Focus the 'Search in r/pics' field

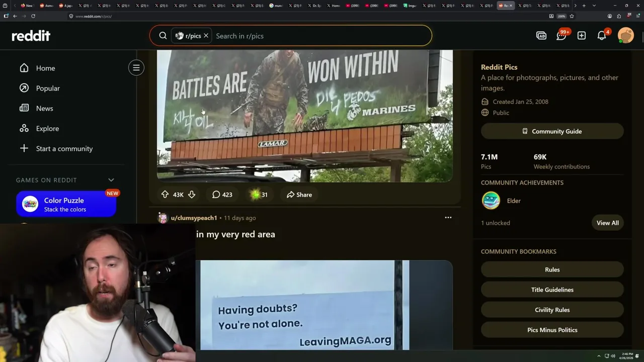pyautogui.click(x=321, y=36)
